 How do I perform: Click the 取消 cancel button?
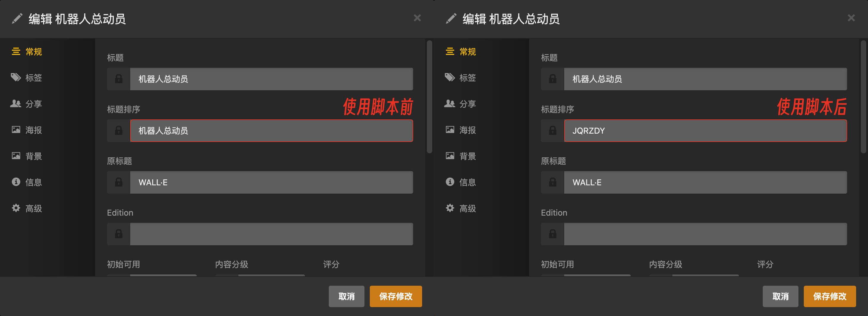(346, 296)
